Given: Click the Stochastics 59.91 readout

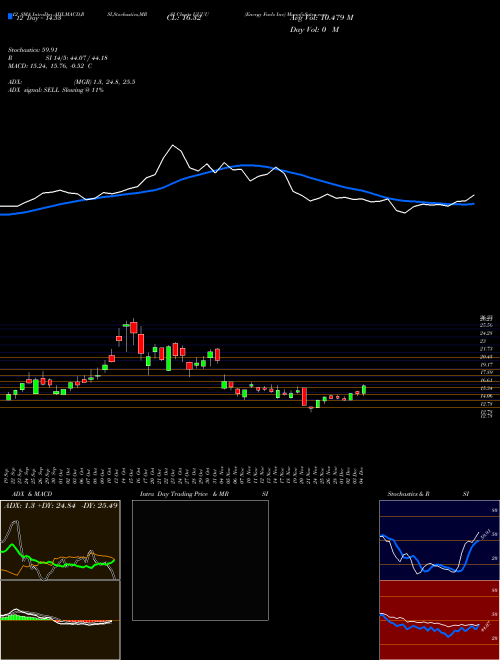Looking at the screenshot, I should pos(33,50).
